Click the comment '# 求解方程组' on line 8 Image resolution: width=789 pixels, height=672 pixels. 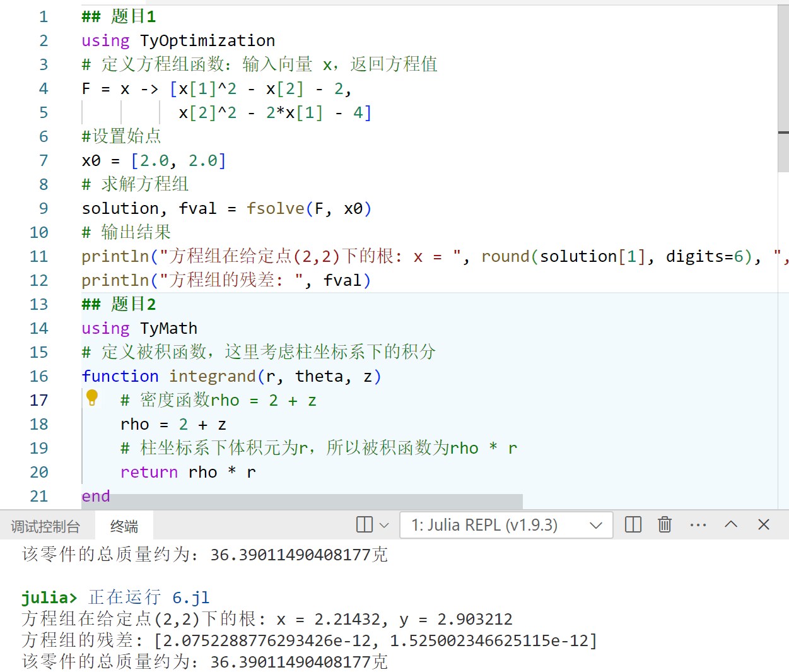[x=135, y=184]
